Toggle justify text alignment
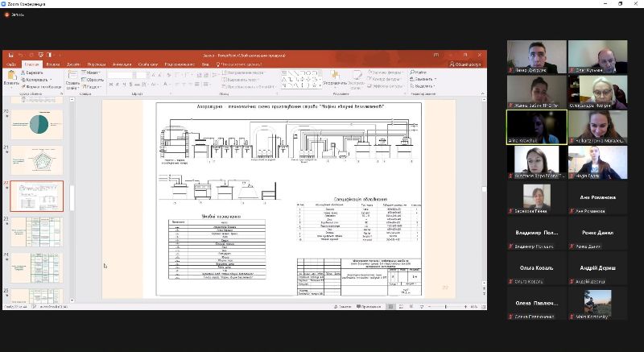 click(x=197, y=85)
